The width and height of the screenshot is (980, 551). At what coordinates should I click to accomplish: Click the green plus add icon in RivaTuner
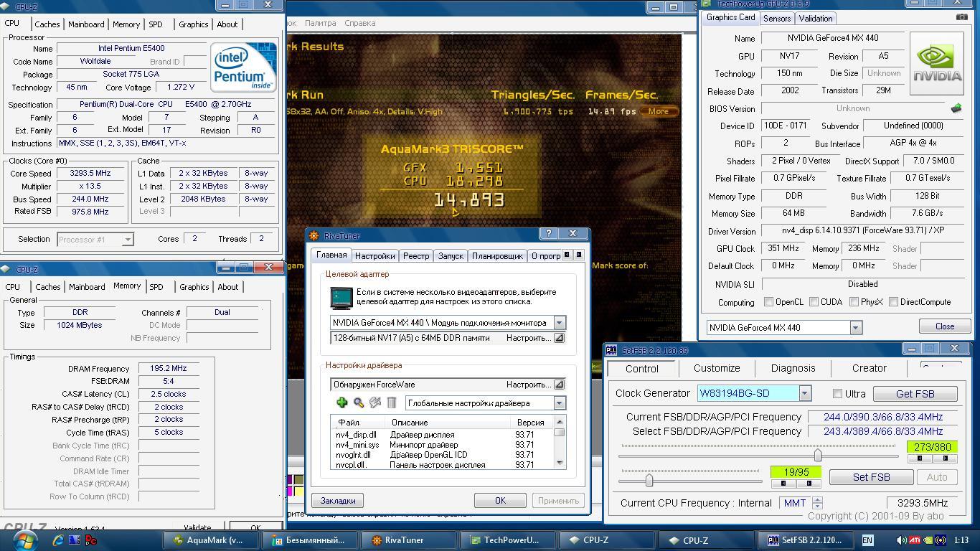(x=342, y=403)
